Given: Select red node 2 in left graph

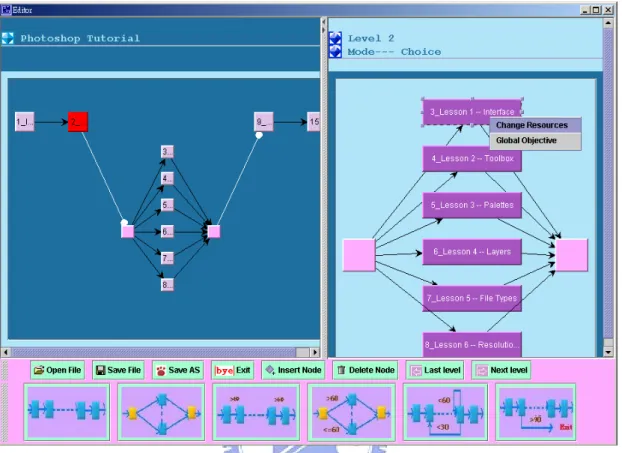Looking at the screenshot, I should click(78, 122).
